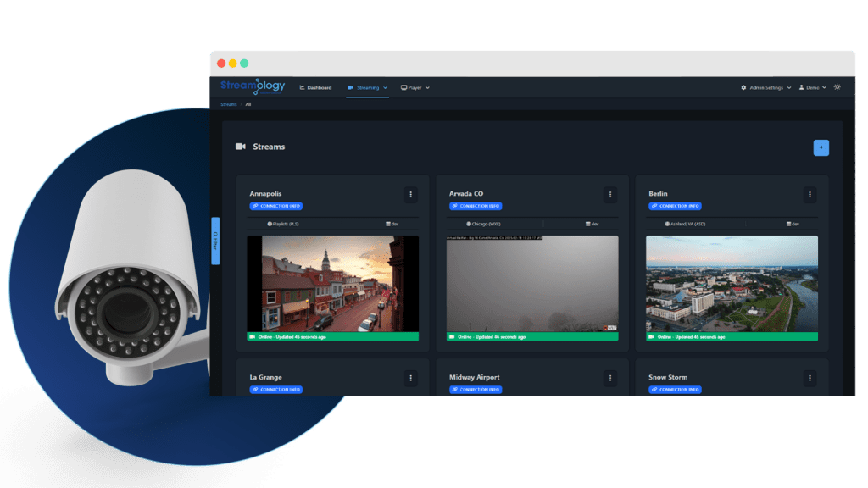Click the Berlin stream thumbnail
This screenshot has width=868, height=488.
[732, 284]
